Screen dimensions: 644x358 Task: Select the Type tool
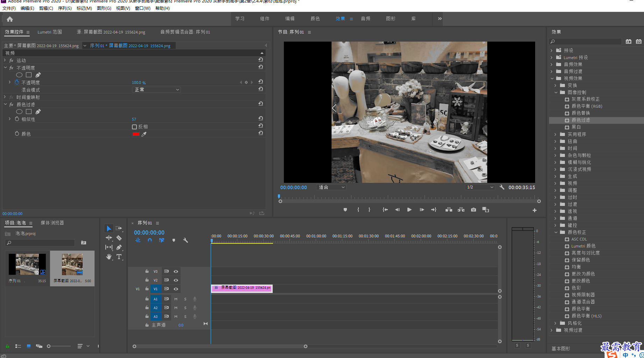[119, 257]
